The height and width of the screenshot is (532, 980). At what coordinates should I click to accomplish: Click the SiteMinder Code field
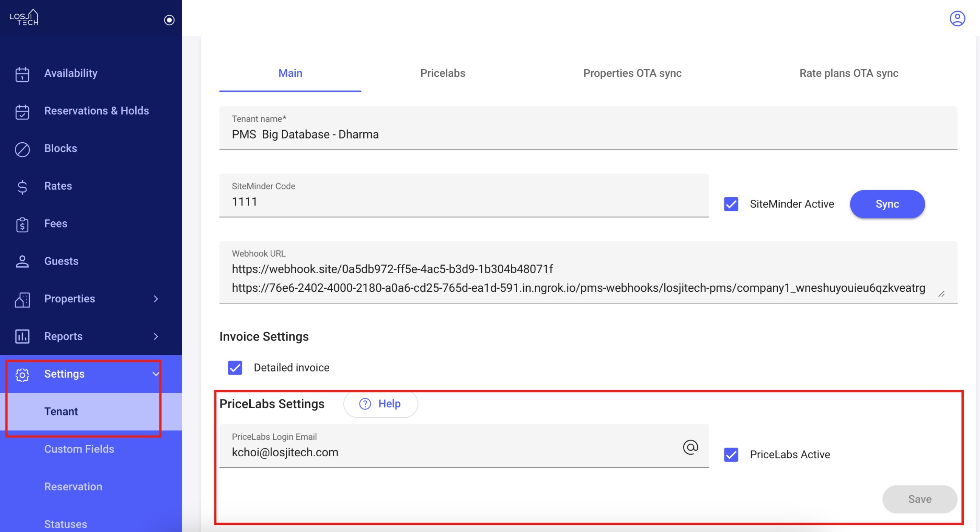coord(464,195)
